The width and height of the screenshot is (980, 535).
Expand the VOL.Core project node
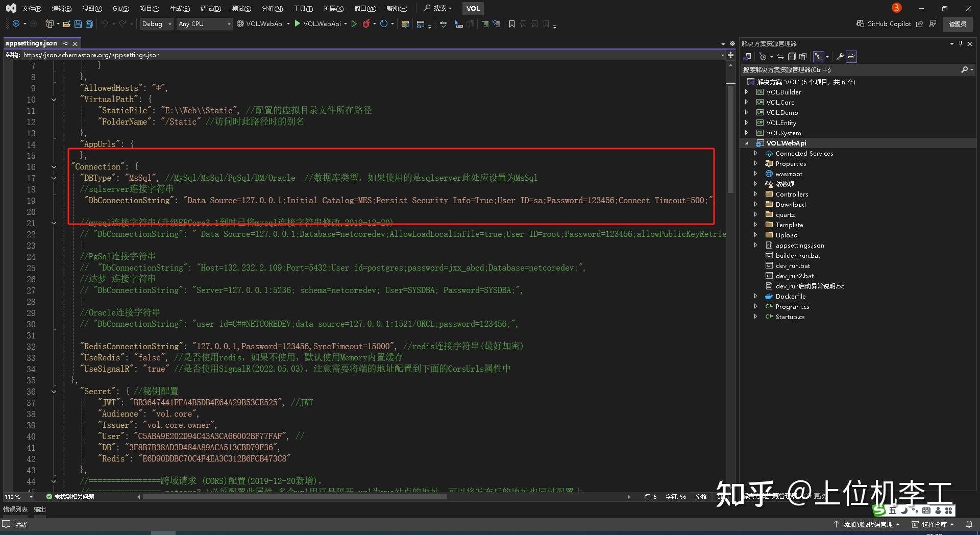coord(747,102)
